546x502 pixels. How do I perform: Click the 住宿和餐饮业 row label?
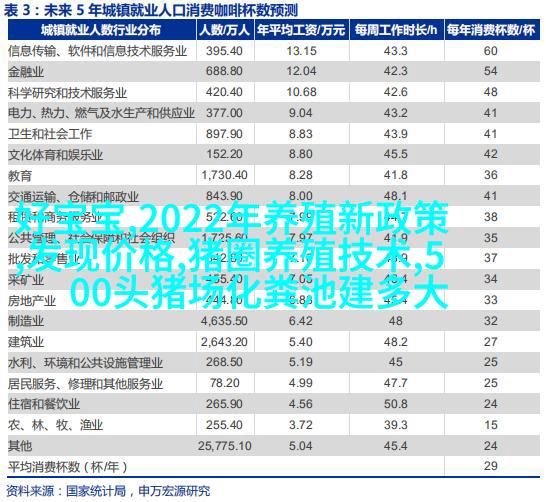coord(44,404)
